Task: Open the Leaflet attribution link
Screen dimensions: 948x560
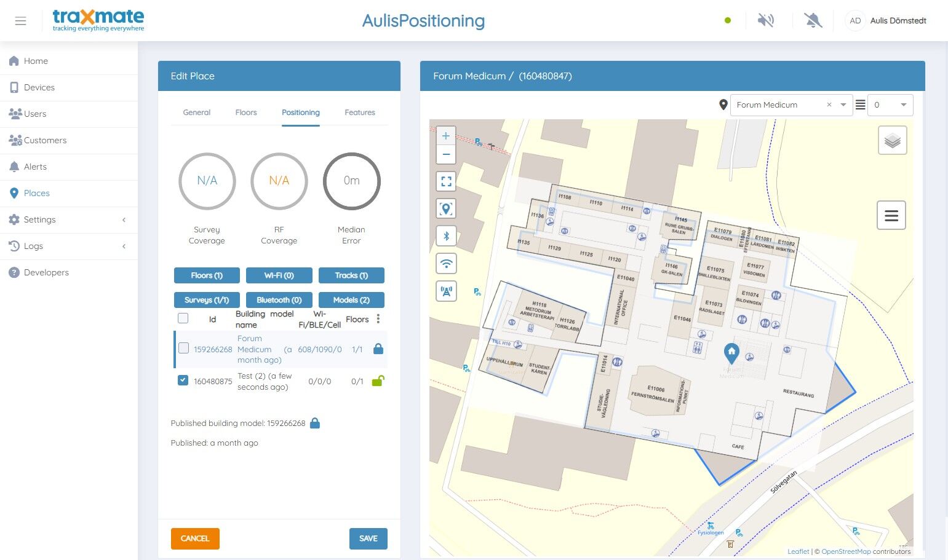Action: pos(799,551)
